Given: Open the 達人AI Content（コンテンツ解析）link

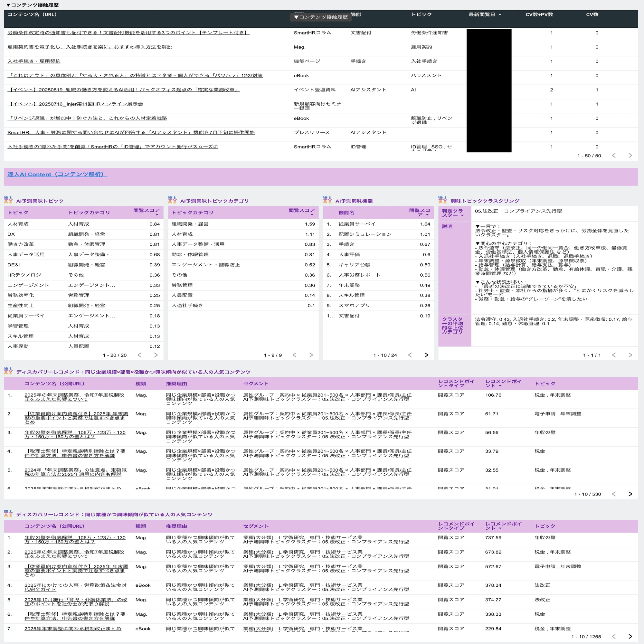Looking at the screenshot, I should (x=57, y=174).
